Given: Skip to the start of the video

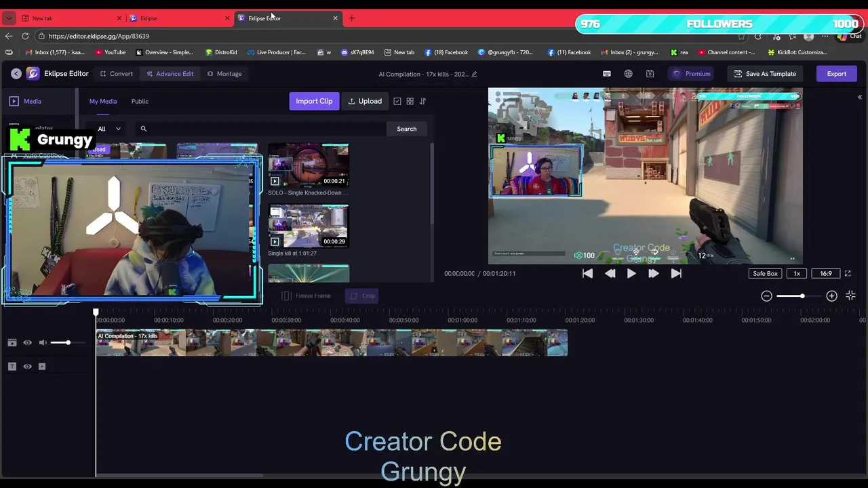Looking at the screenshot, I should 587,273.
